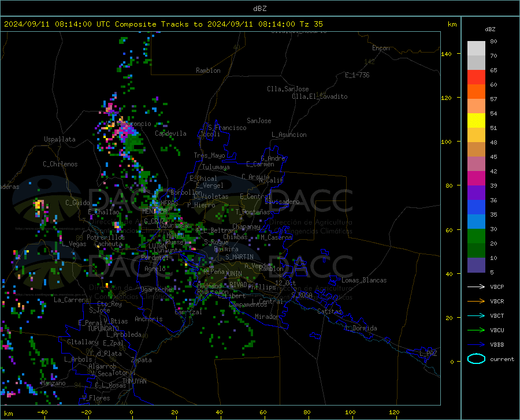Select the red 60 dBZ color swatch
Image resolution: width=520 pixels, height=420 pixels.
[x=476, y=77]
